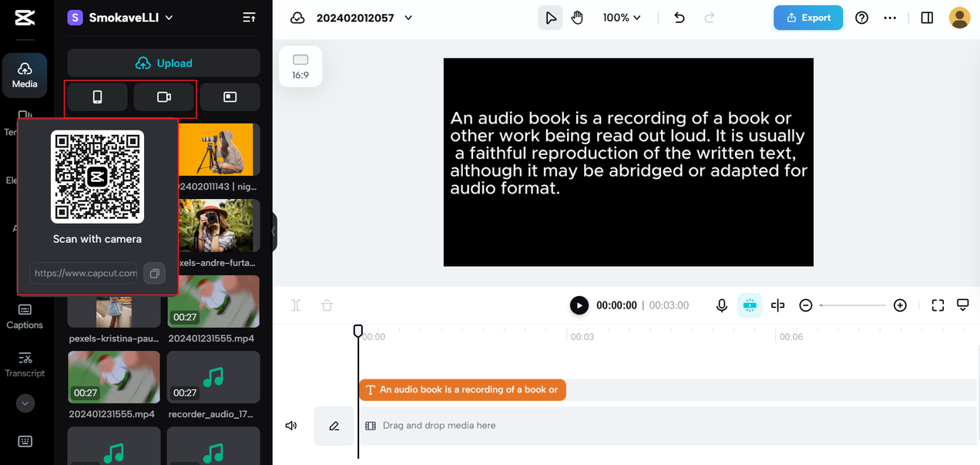Play the video preview
This screenshot has height=465, width=980.
coord(579,305)
